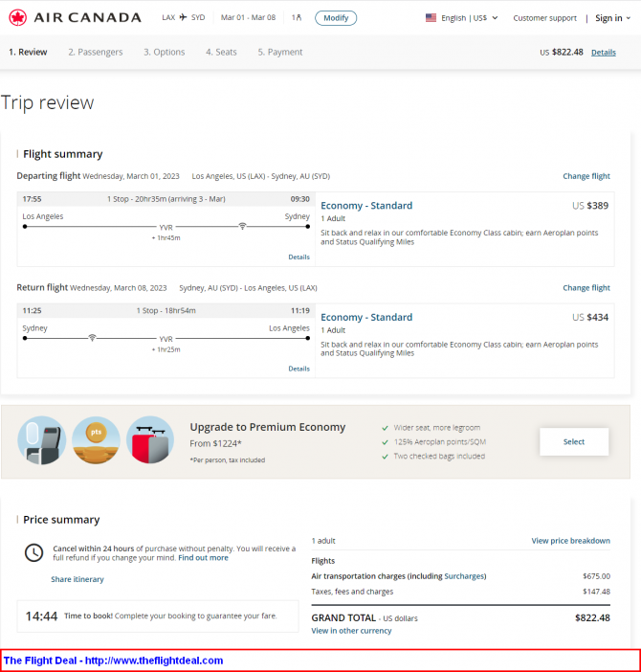Open Details link in return flight card
The image size is (641, 672).
pos(298,369)
